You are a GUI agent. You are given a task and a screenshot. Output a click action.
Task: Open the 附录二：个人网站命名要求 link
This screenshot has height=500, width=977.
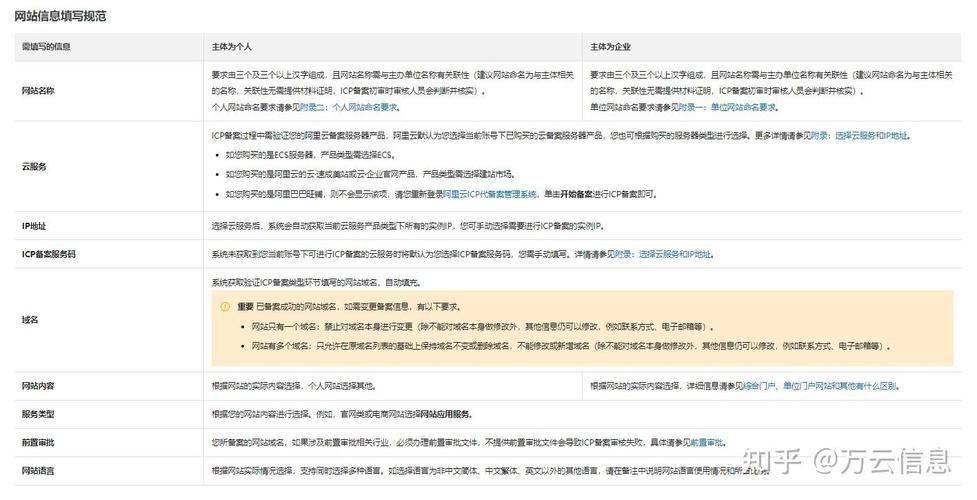349,107
